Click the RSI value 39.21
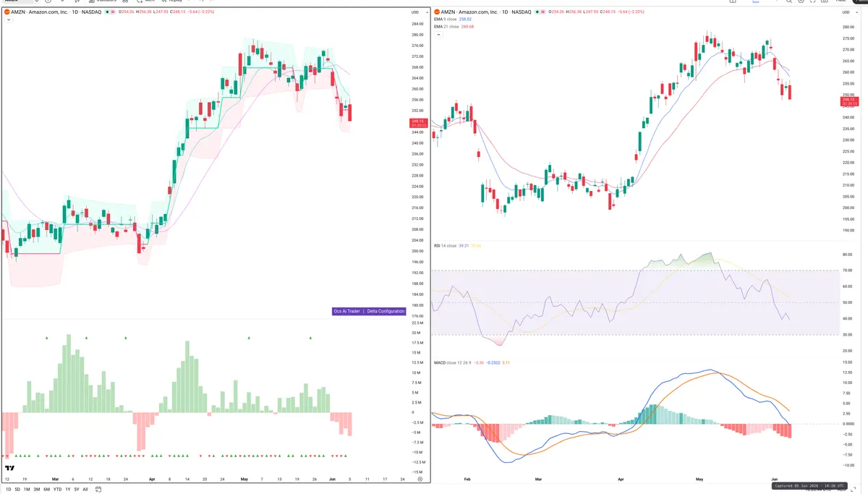This screenshot has height=494, width=868. (x=464, y=246)
